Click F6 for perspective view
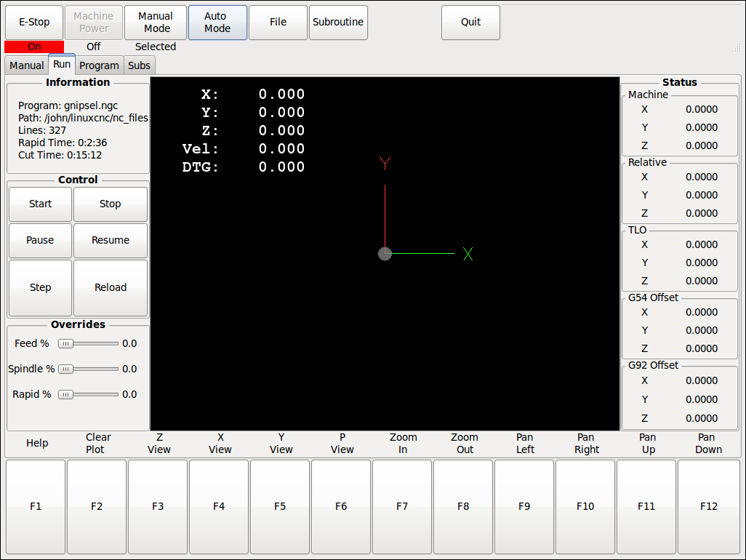This screenshot has height=560, width=746. pyautogui.click(x=341, y=506)
